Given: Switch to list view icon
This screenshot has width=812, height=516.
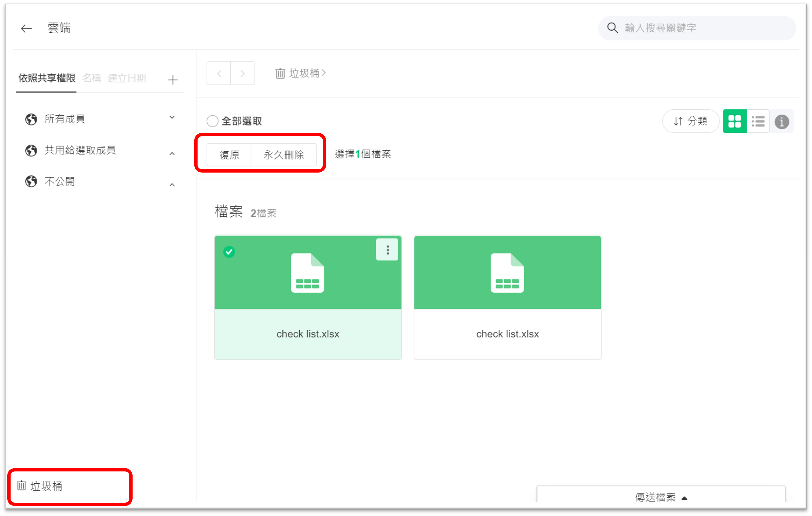Looking at the screenshot, I should pos(758,121).
